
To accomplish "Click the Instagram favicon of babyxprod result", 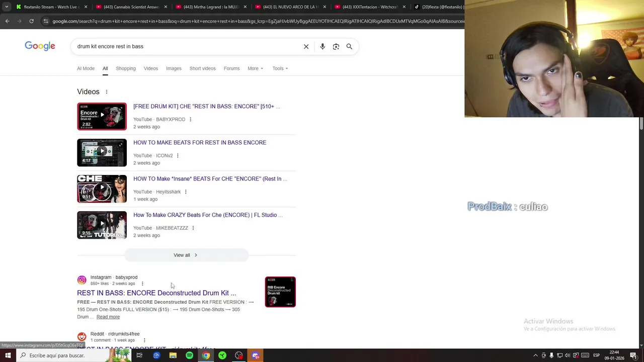I will (82, 280).
